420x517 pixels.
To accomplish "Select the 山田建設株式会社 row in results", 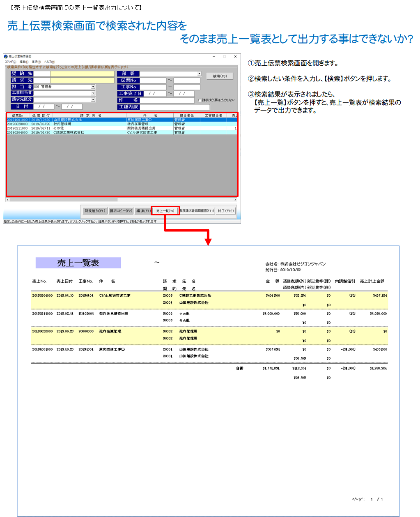I will click(68, 120).
